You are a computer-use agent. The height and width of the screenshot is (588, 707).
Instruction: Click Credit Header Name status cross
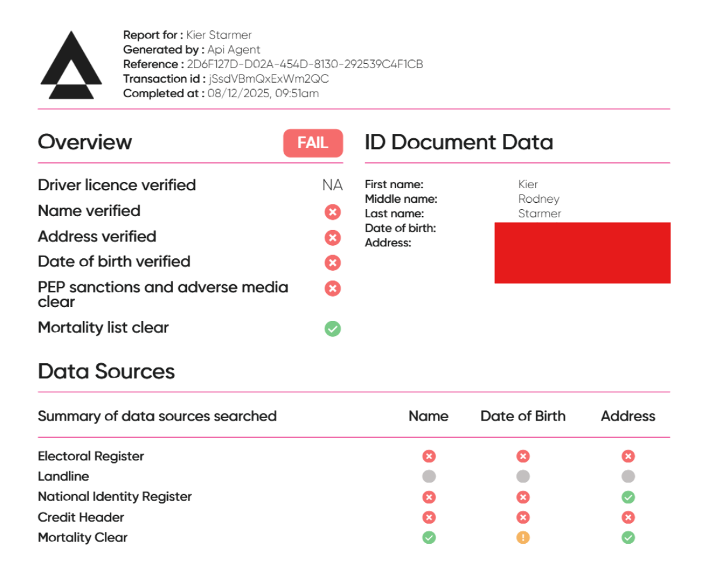pos(429,517)
